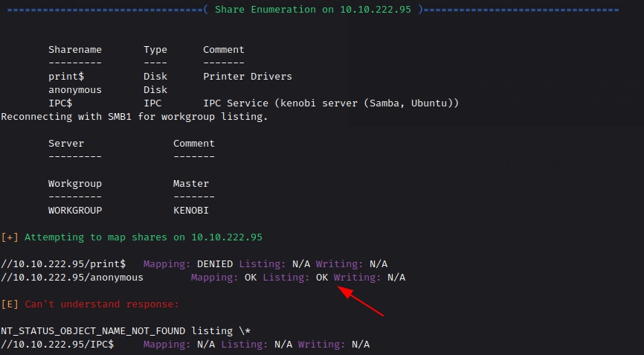This screenshot has height=355, width=644.
Task: Click the 'Share Enumeration on 10.10.222.95' header text
Action: 313,10
